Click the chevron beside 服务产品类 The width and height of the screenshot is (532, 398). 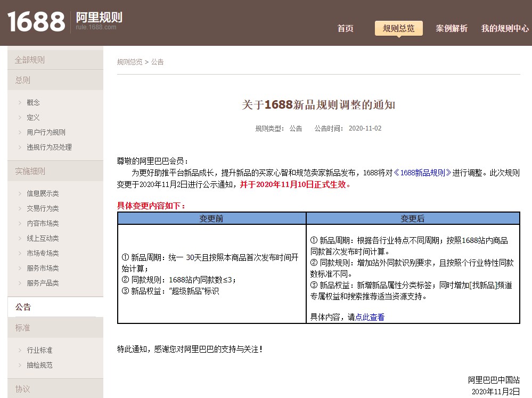point(20,283)
